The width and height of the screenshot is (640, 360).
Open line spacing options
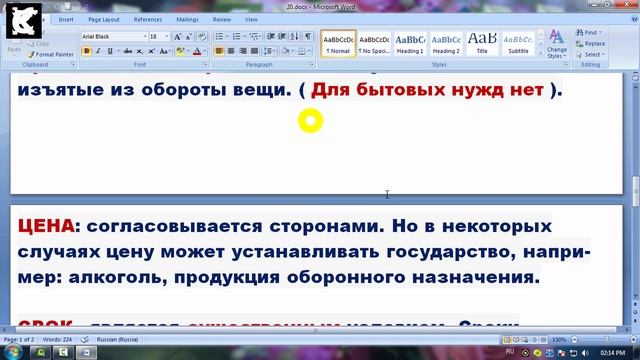pyautogui.click(x=268, y=51)
